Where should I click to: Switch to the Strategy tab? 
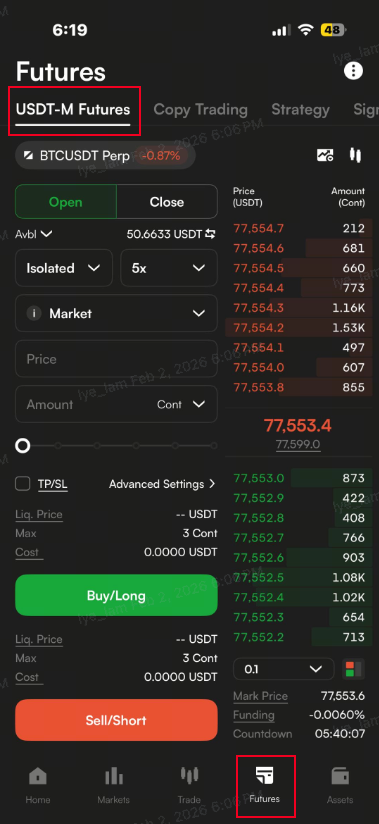point(300,109)
